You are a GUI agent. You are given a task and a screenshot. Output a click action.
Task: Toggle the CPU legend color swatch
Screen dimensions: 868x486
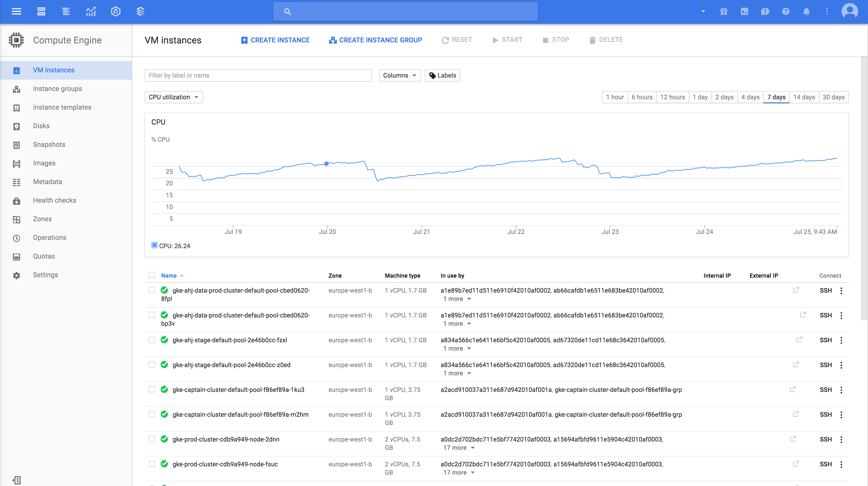pyautogui.click(x=154, y=245)
